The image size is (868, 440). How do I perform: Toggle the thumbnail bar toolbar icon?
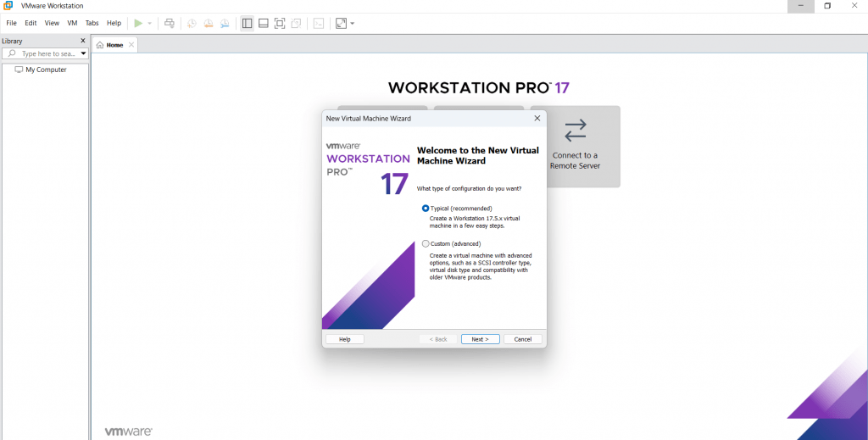(264, 23)
